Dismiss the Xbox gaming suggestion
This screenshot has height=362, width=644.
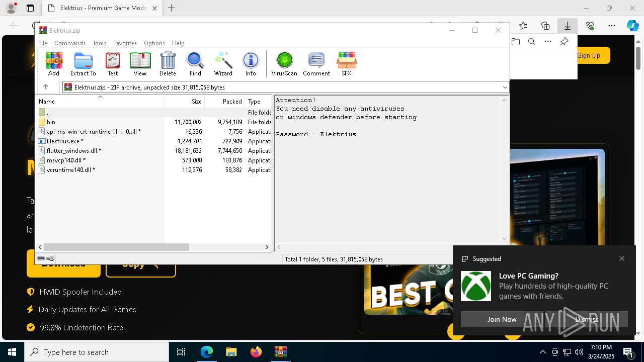(x=587, y=319)
